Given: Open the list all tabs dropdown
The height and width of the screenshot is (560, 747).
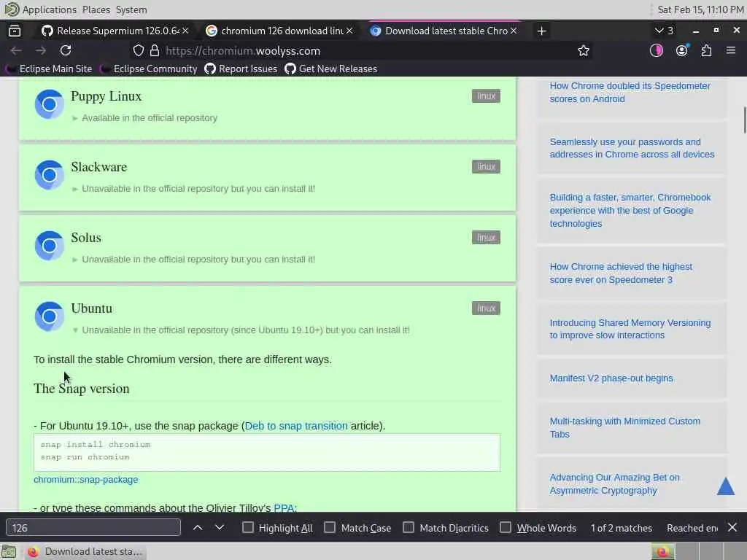Looking at the screenshot, I should [x=664, y=31].
